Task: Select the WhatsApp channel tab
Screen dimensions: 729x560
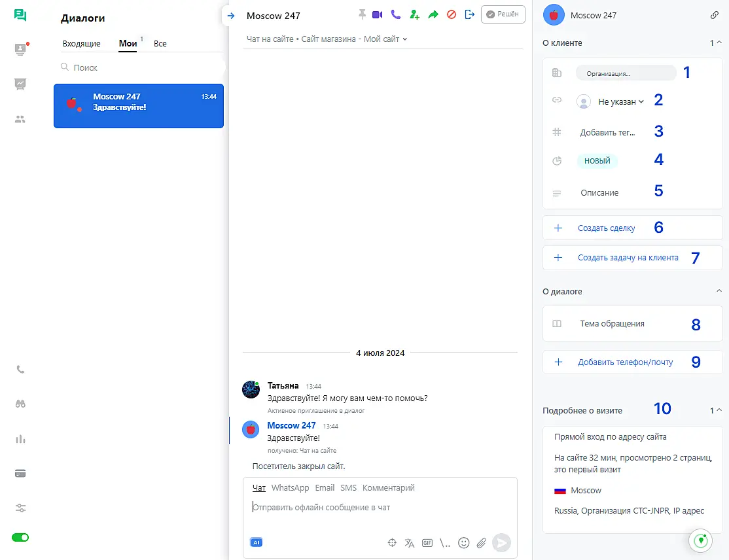Action: 290,487
